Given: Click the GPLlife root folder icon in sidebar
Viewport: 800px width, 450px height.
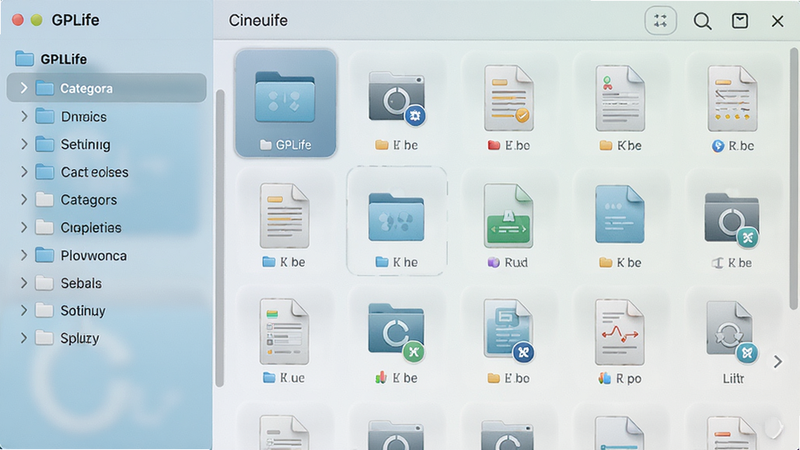Looking at the screenshot, I should 24,59.
